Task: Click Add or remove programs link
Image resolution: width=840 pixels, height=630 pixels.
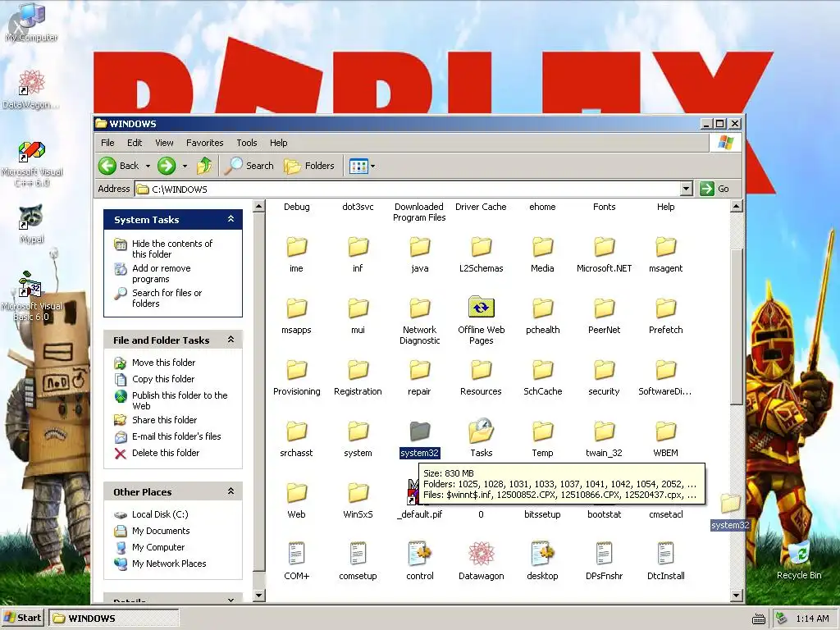Action: (161, 273)
